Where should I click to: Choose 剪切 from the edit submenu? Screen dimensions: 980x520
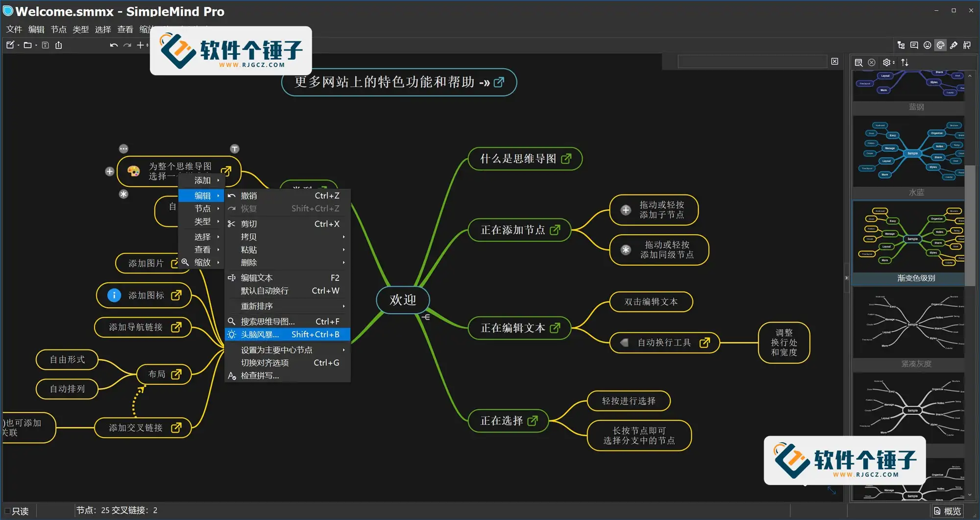tap(288, 224)
